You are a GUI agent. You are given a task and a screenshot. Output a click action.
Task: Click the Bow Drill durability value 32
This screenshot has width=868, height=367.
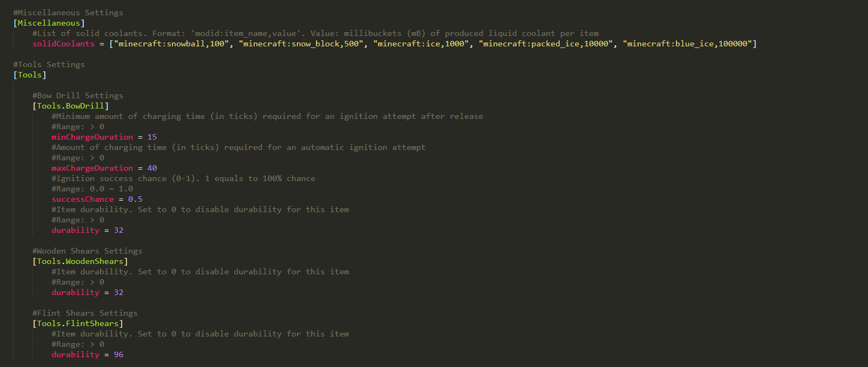[x=118, y=230]
